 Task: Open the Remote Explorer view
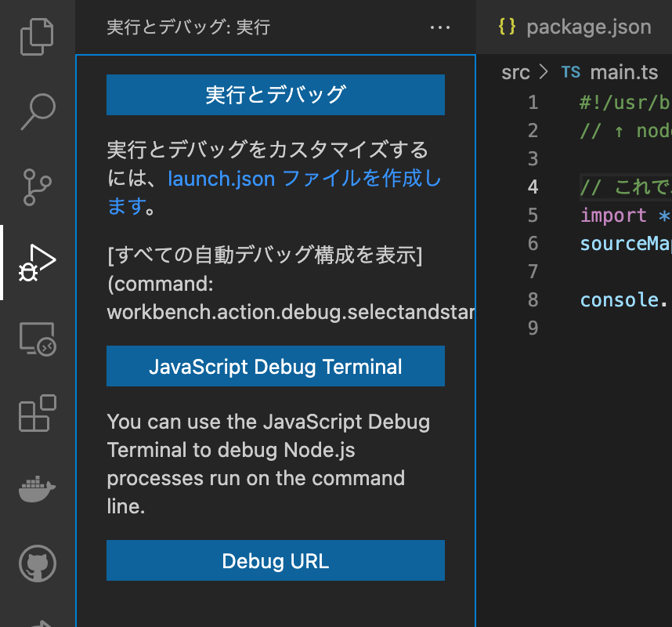click(x=37, y=338)
